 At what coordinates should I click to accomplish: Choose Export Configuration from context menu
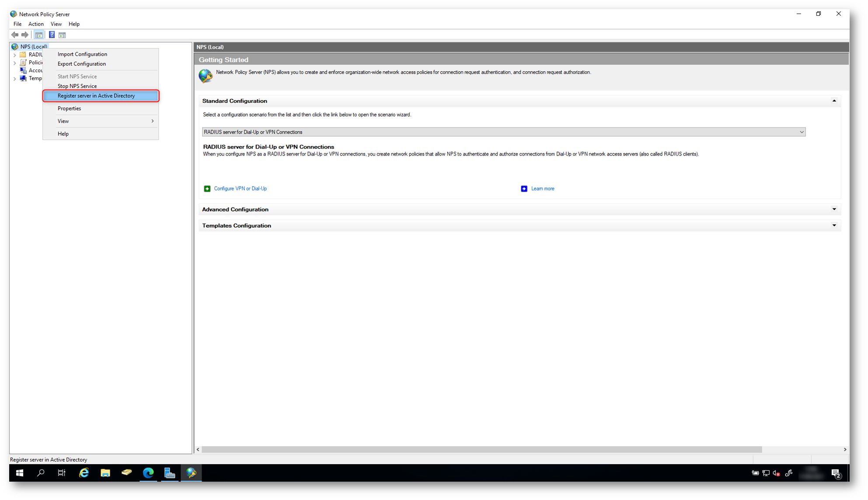tap(82, 64)
